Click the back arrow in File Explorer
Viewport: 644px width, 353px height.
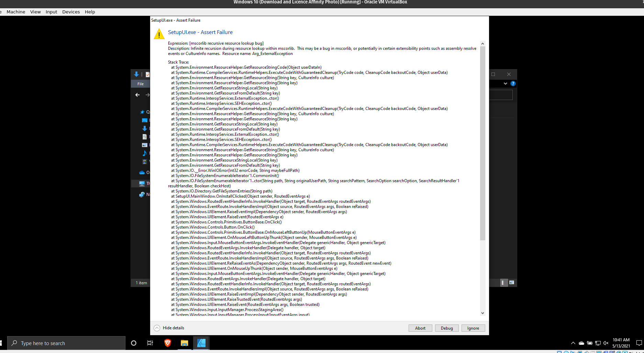pyautogui.click(x=137, y=95)
